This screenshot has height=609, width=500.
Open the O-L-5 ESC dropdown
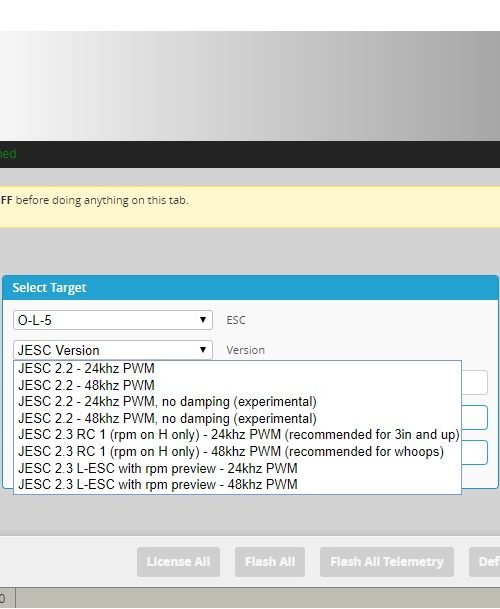(x=113, y=320)
